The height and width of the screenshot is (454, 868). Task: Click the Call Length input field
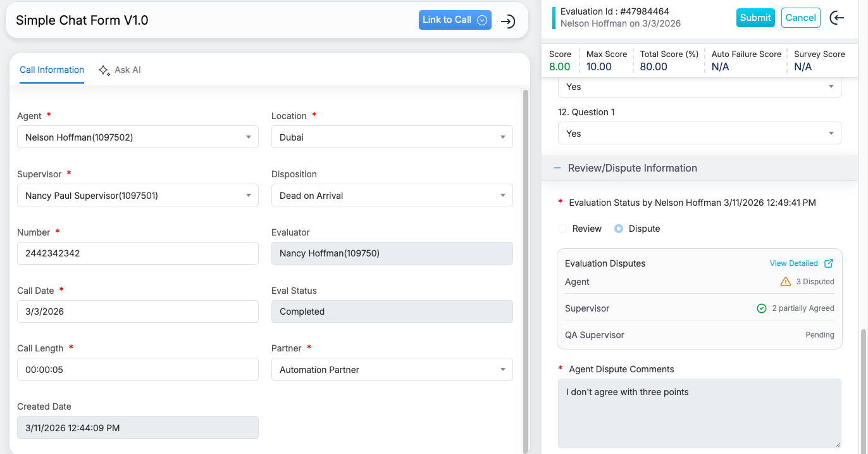pyautogui.click(x=138, y=370)
